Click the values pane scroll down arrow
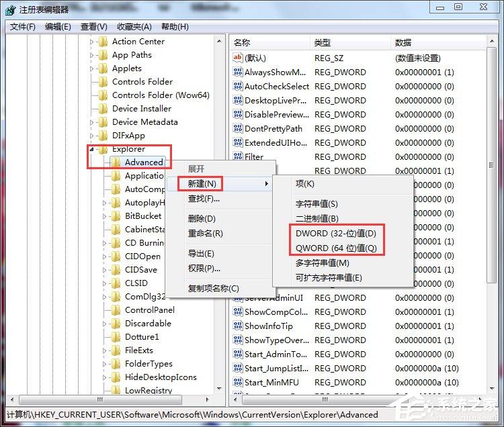Viewport: 504px width, 427px height. 492,389
